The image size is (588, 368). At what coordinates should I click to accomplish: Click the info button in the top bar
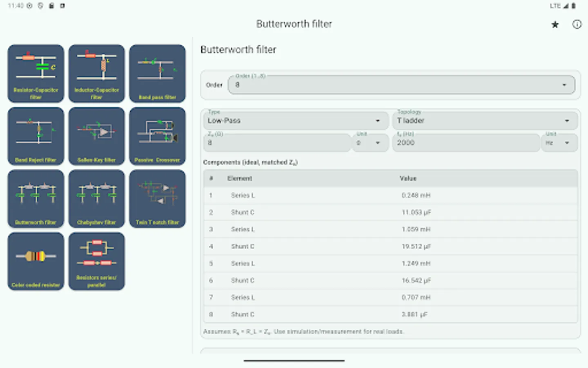(x=577, y=24)
